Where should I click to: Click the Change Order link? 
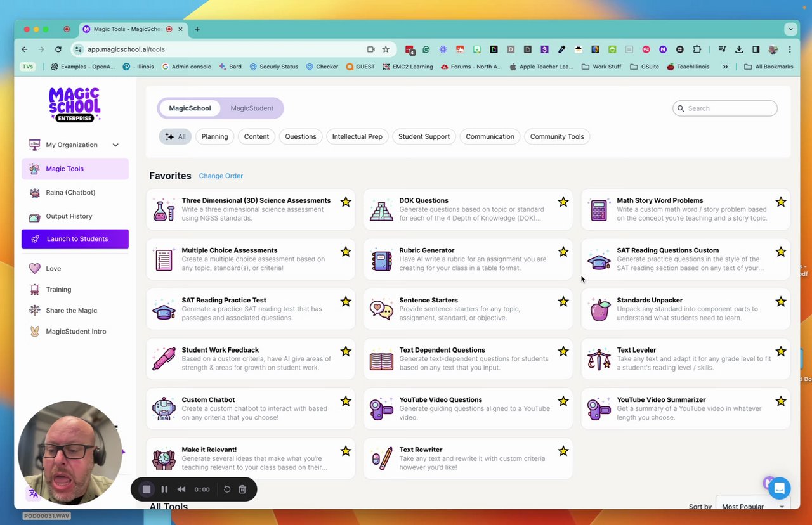click(x=221, y=176)
